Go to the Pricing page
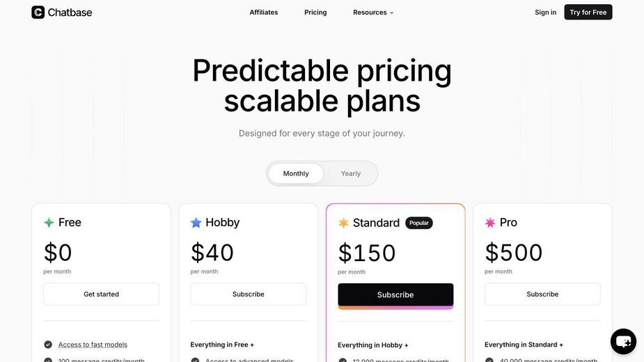This screenshot has width=644, height=362. coord(315,13)
